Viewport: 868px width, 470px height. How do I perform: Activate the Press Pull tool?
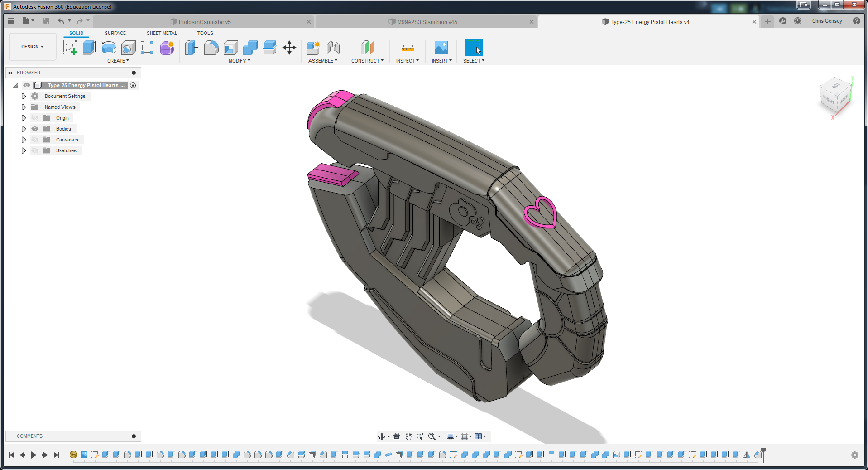pyautogui.click(x=192, y=48)
